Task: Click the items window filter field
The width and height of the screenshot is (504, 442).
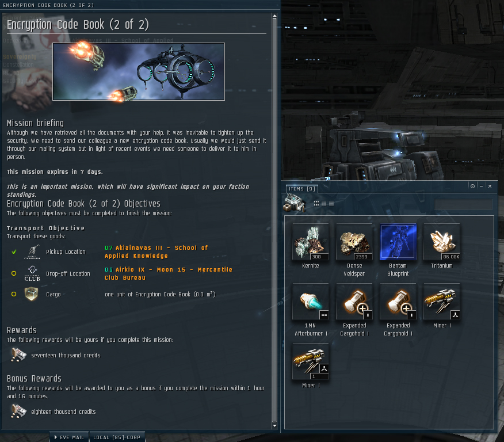Action: coord(463,204)
